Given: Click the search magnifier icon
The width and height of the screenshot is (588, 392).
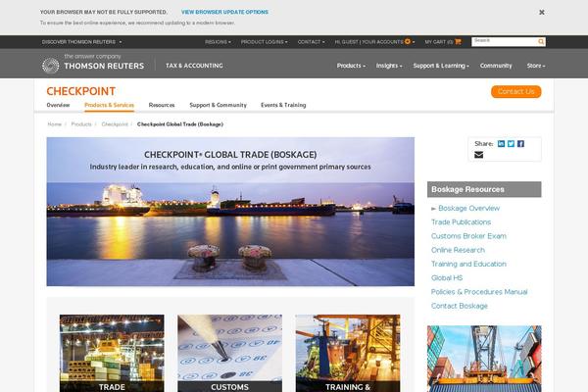Looking at the screenshot, I should (541, 41).
